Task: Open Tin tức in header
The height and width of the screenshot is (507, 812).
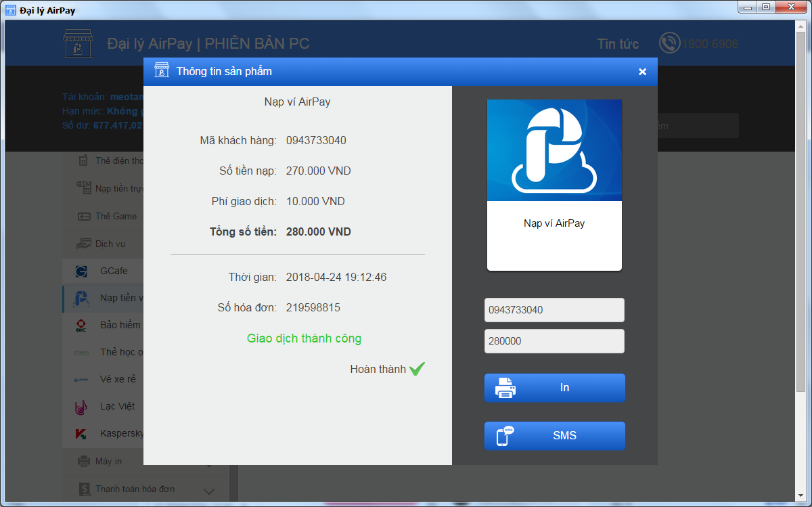Action: click(618, 44)
